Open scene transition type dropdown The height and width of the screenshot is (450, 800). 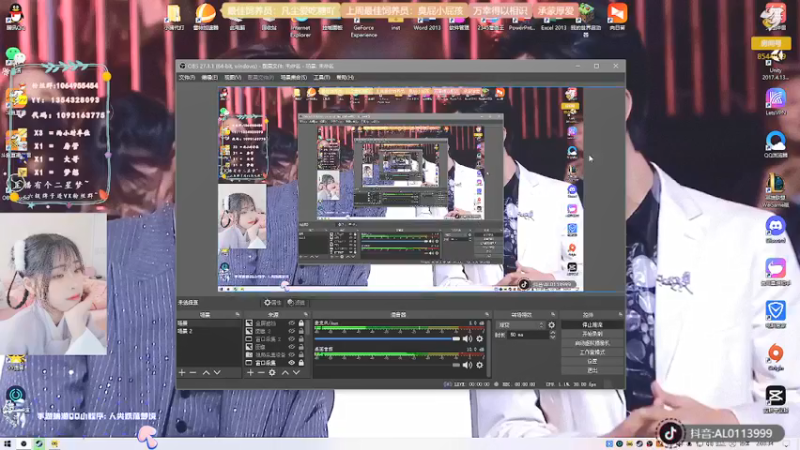tap(520, 325)
